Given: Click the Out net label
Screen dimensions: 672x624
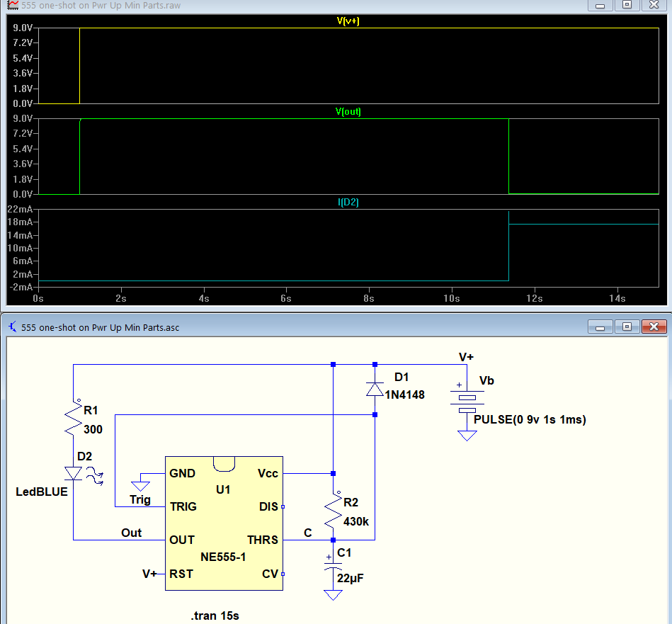Looking at the screenshot, I should 131,533.
